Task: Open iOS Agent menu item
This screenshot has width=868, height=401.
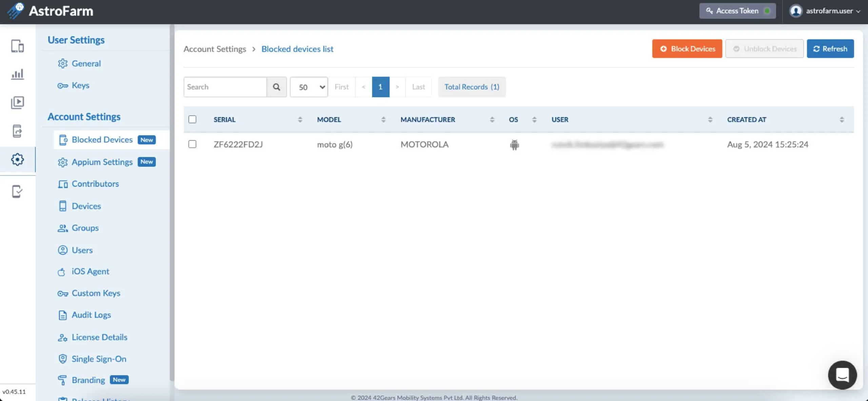Action: [x=83, y=272]
